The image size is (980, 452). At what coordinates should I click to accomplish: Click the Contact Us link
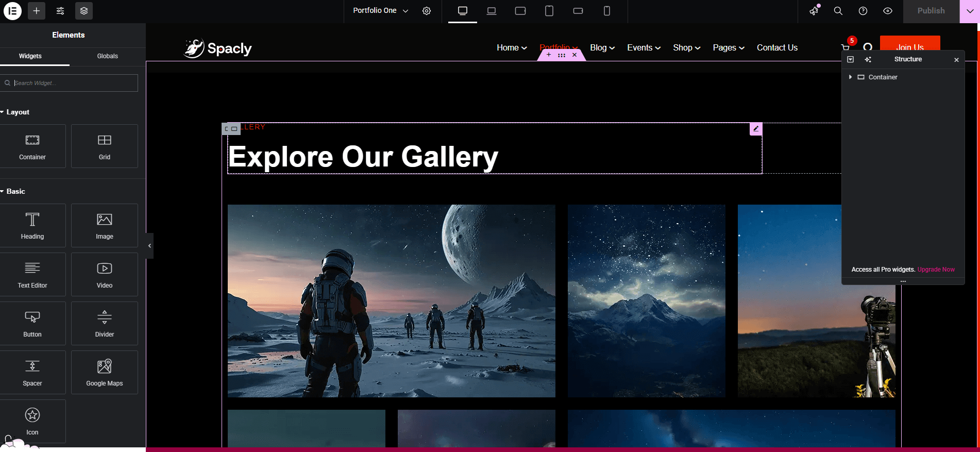777,47
